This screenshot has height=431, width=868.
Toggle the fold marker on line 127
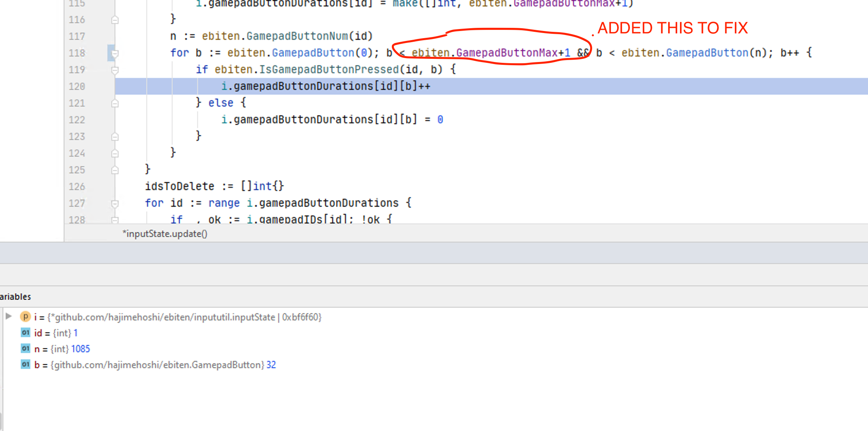click(115, 204)
